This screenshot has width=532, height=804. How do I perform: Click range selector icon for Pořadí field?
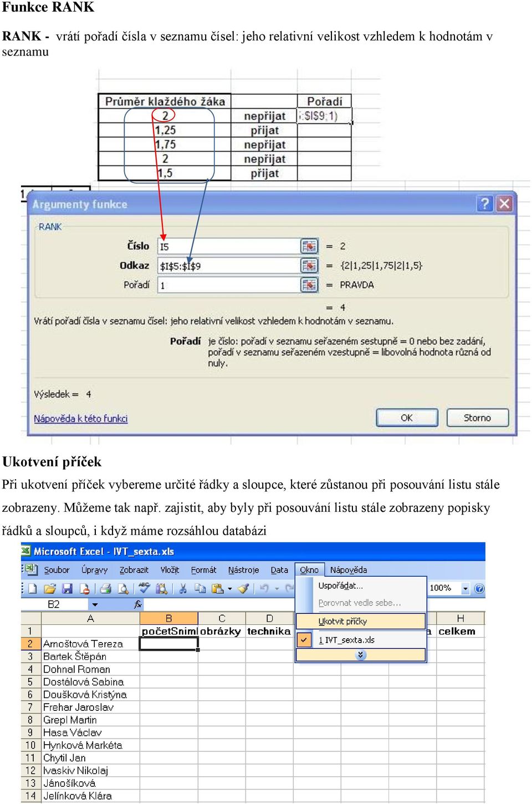[x=309, y=285]
